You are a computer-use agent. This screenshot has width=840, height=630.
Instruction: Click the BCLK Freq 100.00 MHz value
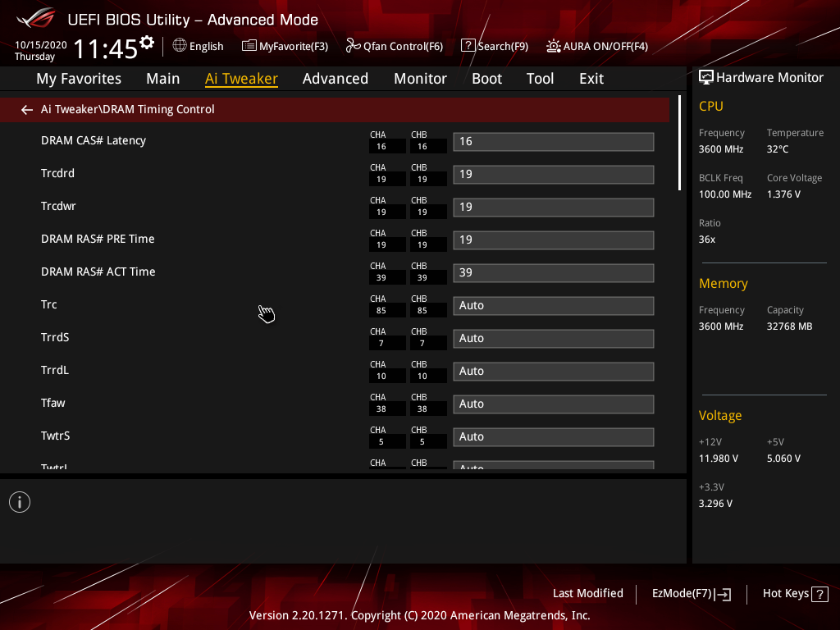point(725,194)
